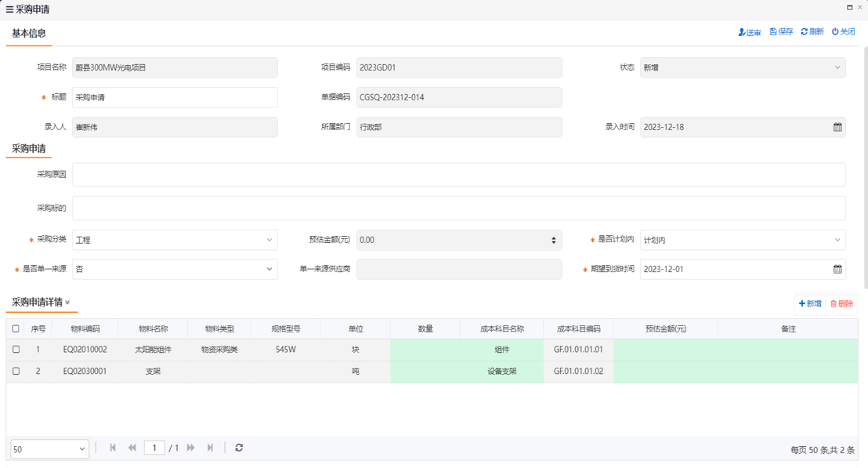Image resolution: width=868 pixels, height=468 pixels.
Task: Click the 标题 input field
Action: (x=175, y=97)
